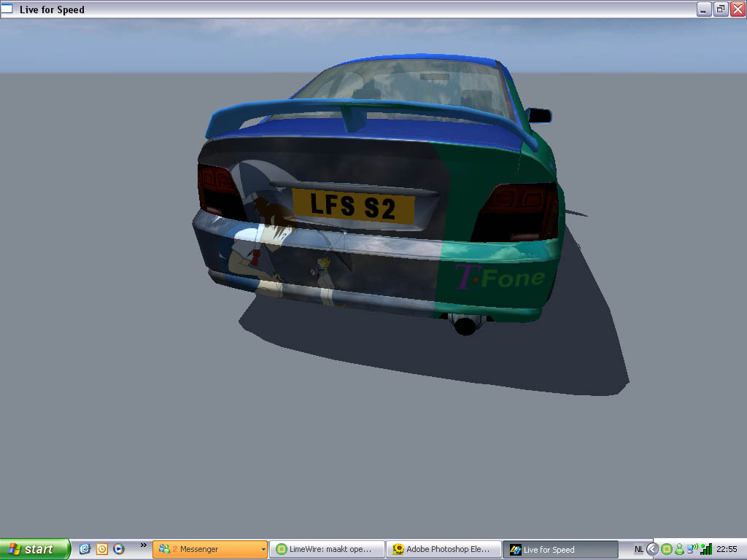Switch to the LimeWire taskbar window
The image size is (747, 560).
tap(327, 549)
